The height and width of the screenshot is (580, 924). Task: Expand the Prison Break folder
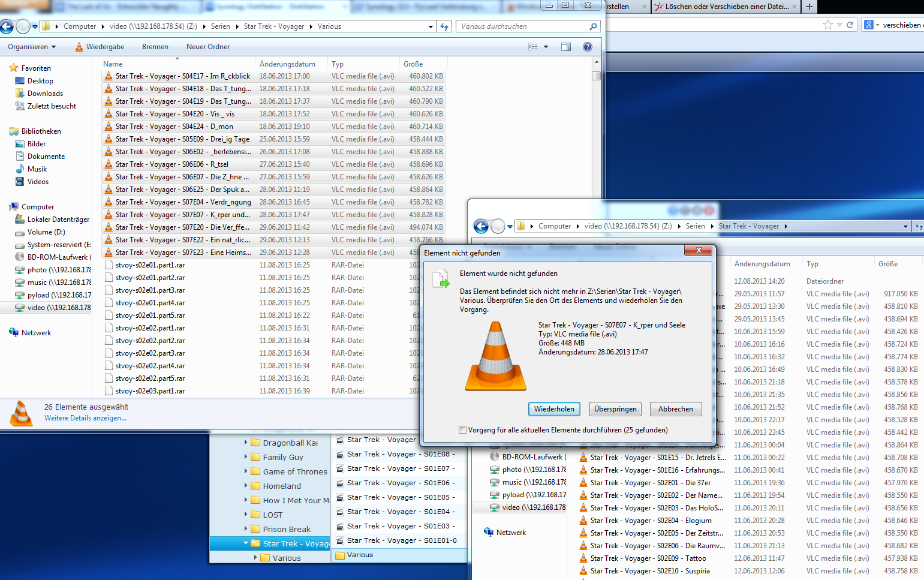click(246, 529)
